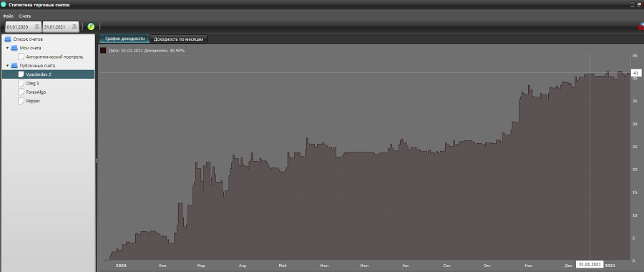Click the red icon at toolbar right edge
Screen dimensions: 644x272
click(640, 27)
